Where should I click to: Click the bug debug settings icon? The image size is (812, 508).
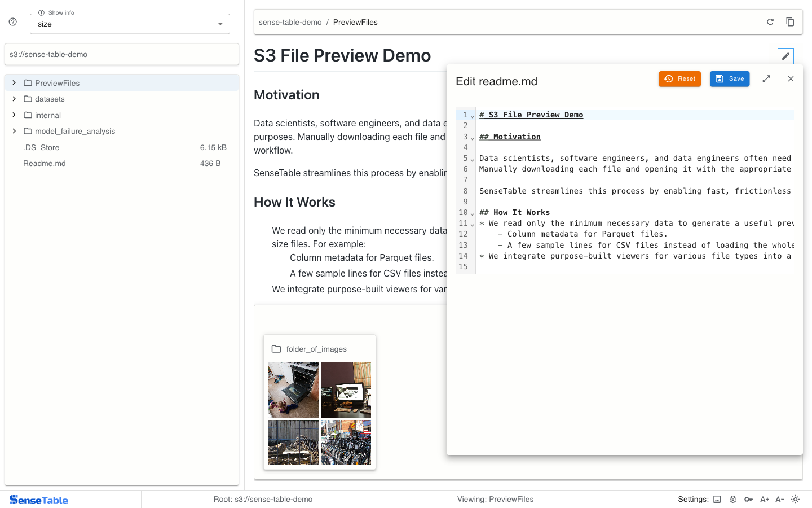[x=733, y=500]
